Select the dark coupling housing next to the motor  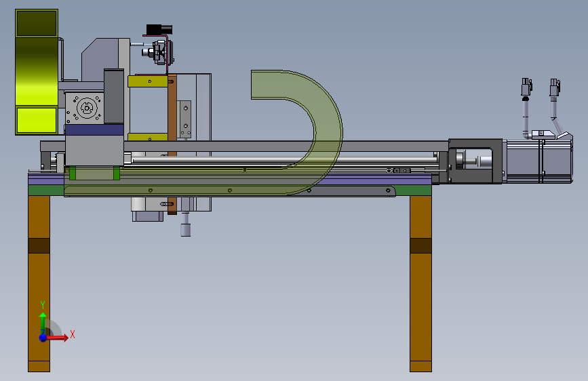point(475,161)
